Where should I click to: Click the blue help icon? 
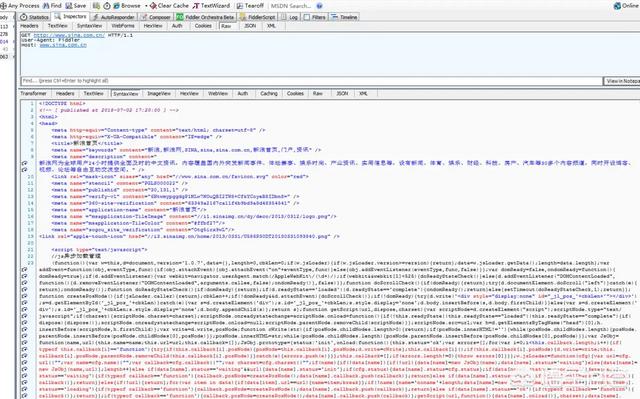click(320, 6)
